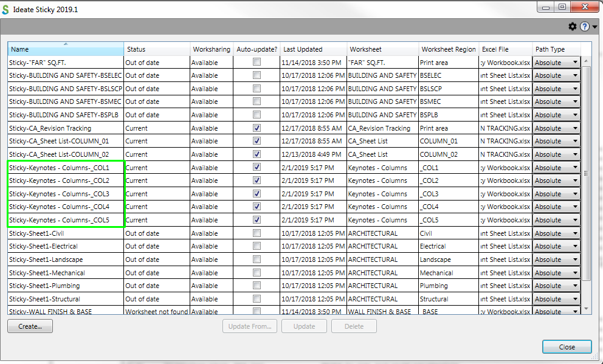Viewport: 603px width, 364px height.
Task: Click the Auto-update? column header
Action: coord(257,49)
